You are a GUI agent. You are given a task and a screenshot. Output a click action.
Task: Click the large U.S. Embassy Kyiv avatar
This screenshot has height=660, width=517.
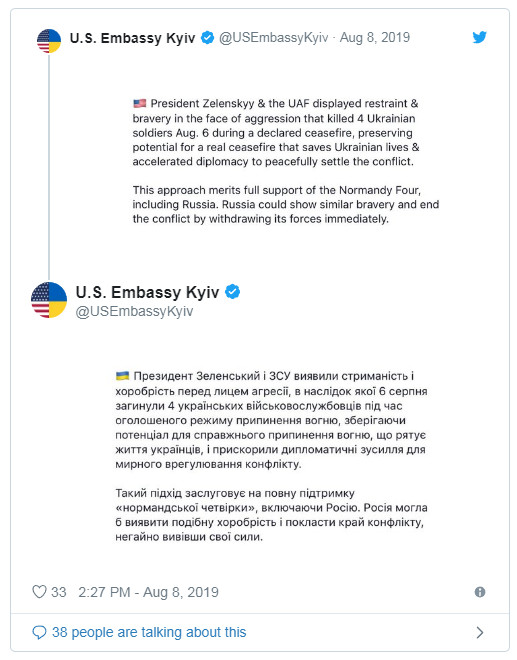pos(49,300)
